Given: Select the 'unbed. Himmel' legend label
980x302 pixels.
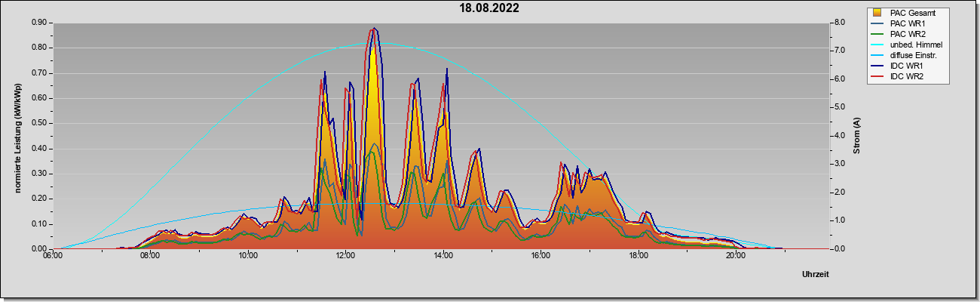Looking at the screenshot, I should pos(917,45).
